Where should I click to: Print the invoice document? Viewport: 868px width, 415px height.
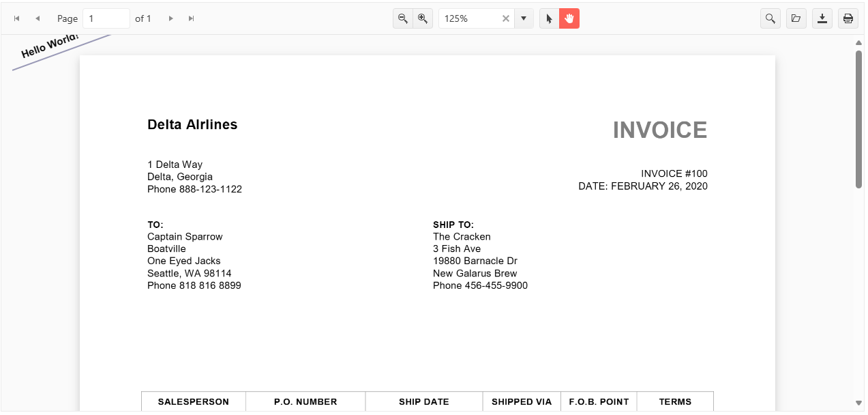[848, 18]
